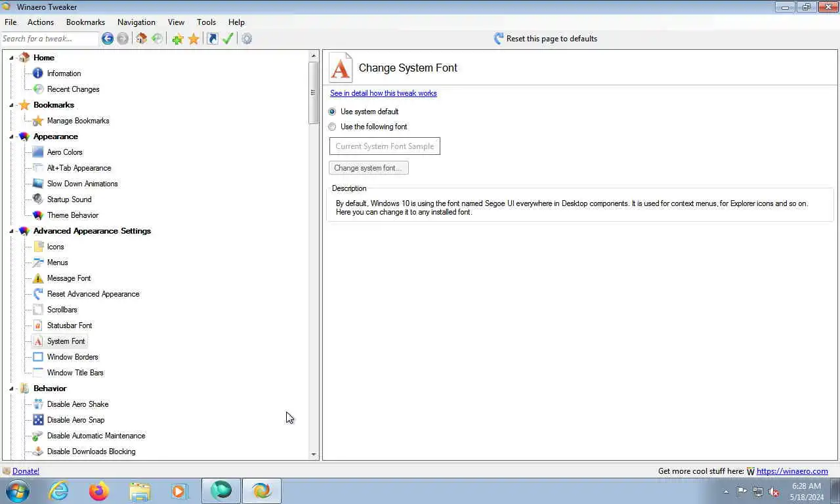
Task: Click the Disable Aero Snap icon
Action: click(38, 420)
